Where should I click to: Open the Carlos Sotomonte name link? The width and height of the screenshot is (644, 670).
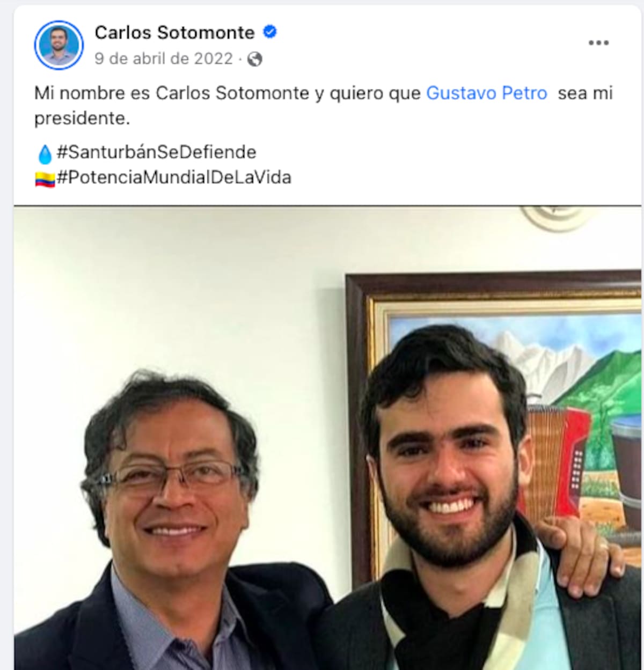tap(174, 33)
